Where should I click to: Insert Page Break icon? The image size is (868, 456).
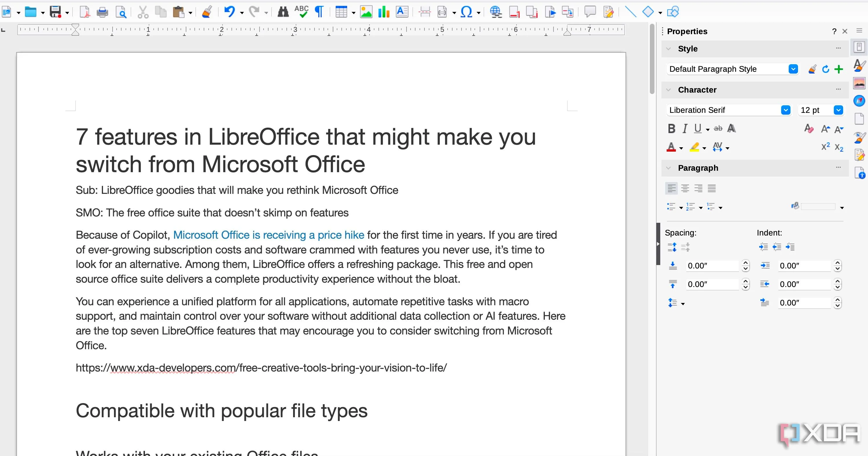tap(424, 12)
